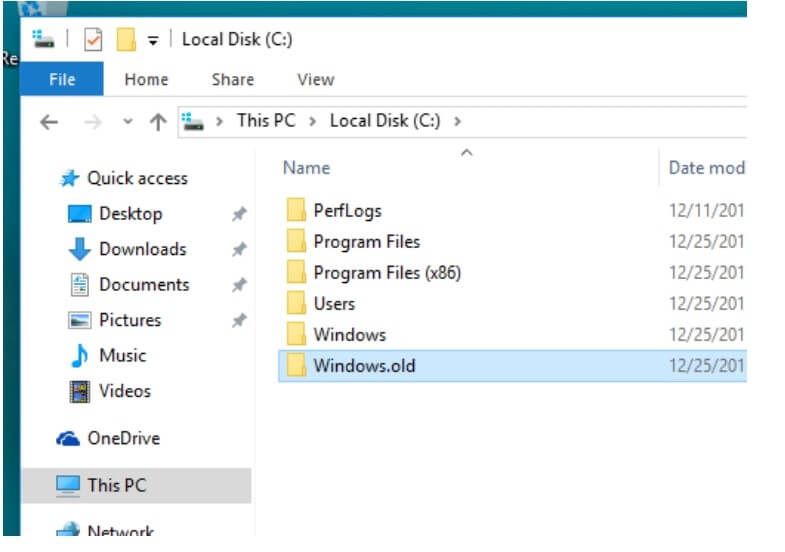The width and height of the screenshot is (785, 552).
Task: Switch to the Share ribbon tab
Action: coord(233,80)
